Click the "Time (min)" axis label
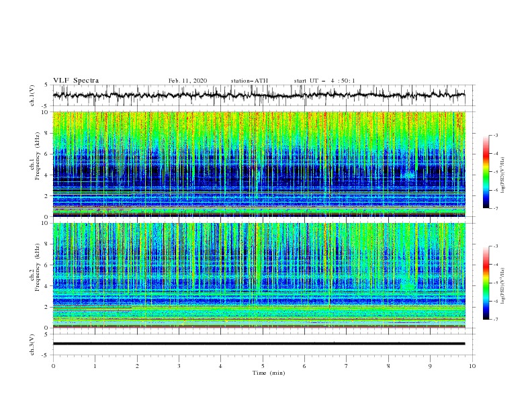The height and width of the screenshot is (411, 532). pyautogui.click(x=269, y=373)
